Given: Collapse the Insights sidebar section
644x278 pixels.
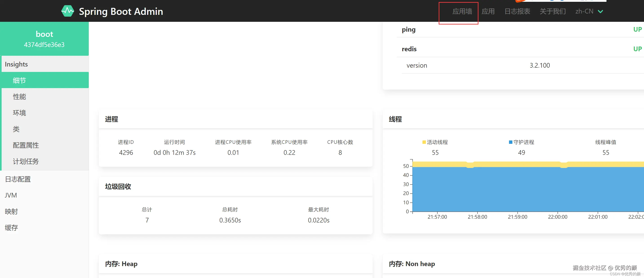Looking at the screenshot, I should [x=16, y=64].
